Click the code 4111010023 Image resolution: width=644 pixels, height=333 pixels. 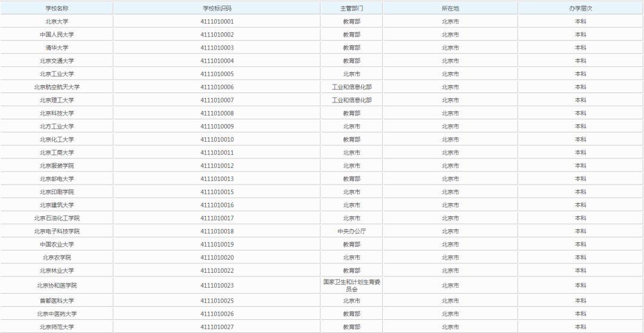[217, 285]
